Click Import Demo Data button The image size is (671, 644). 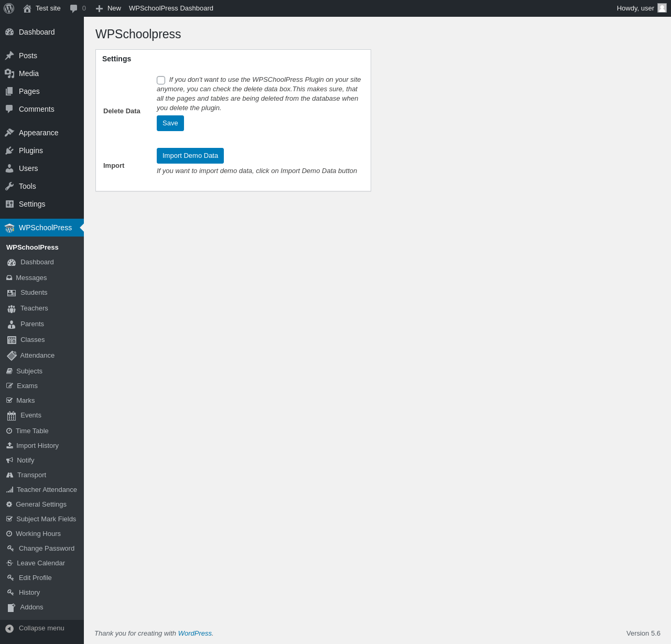pyautogui.click(x=190, y=156)
